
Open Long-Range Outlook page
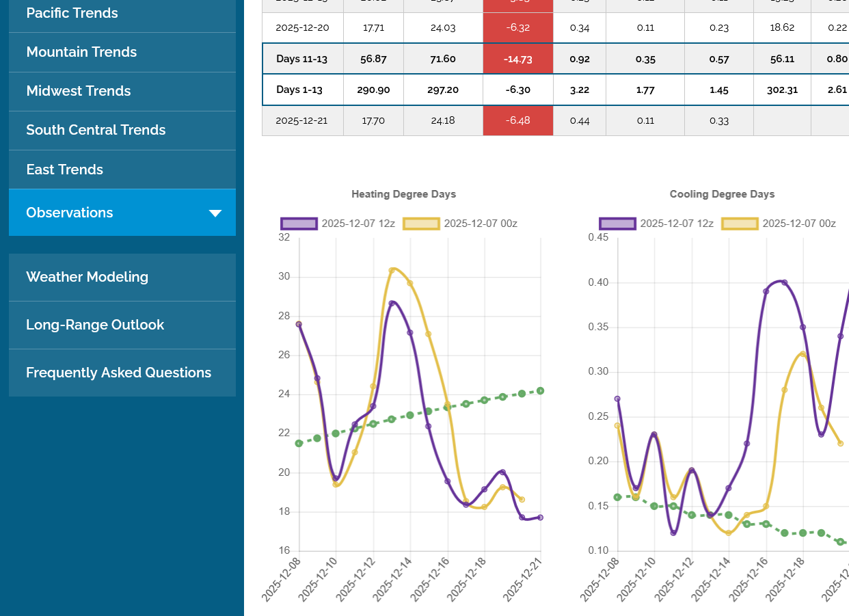click(95, 325)
